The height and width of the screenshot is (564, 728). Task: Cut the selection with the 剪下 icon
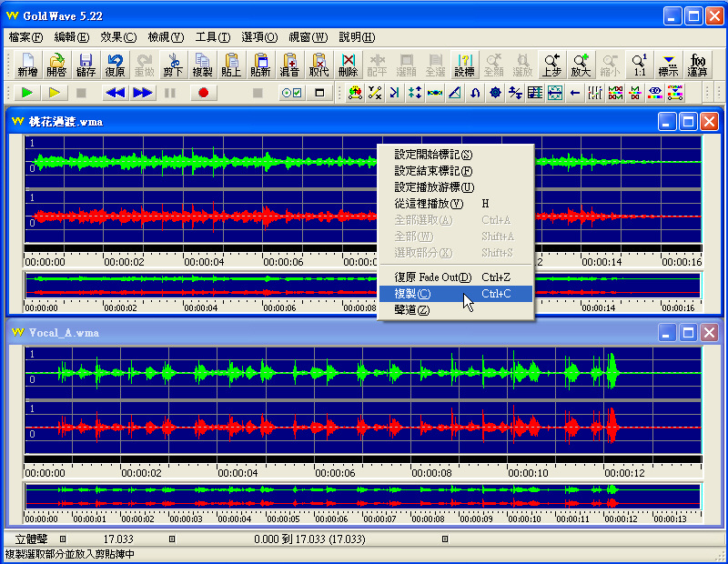click(x=173, y=65)
